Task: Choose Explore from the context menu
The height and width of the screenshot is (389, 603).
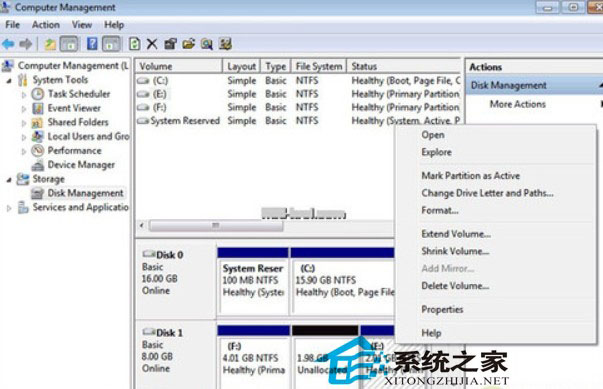Action: coord(436,152)
